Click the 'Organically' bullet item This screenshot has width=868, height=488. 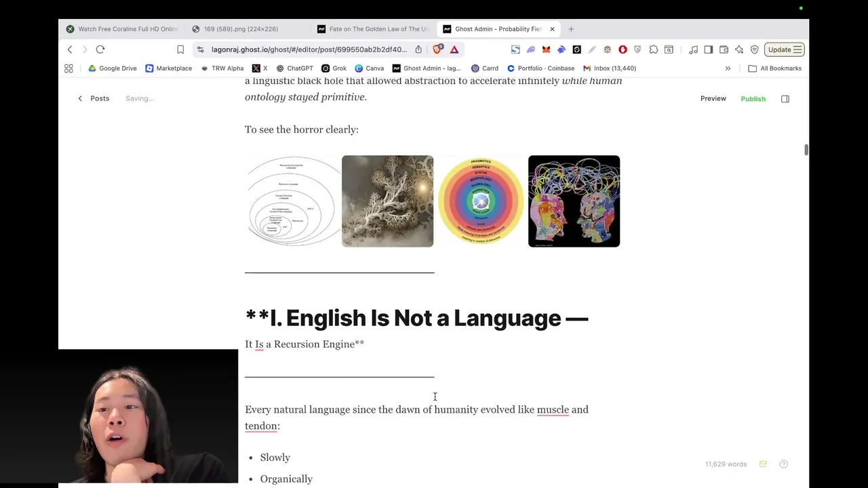[x=286, y=479]
